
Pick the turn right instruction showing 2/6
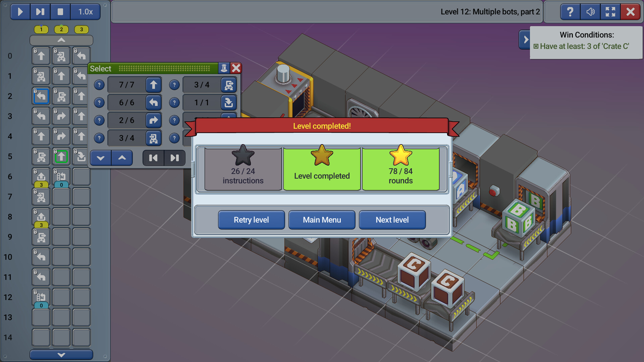pyautogui.click(x=154, y=120)
